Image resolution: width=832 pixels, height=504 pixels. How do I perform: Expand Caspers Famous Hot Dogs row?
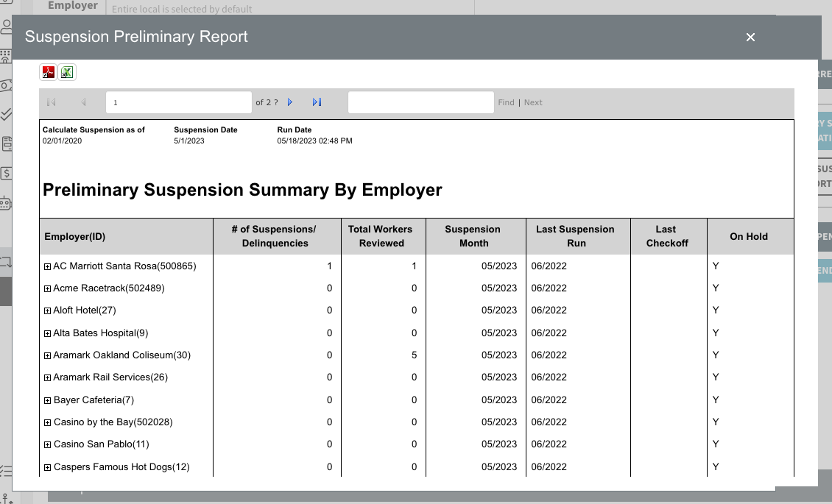click(47, 468)
